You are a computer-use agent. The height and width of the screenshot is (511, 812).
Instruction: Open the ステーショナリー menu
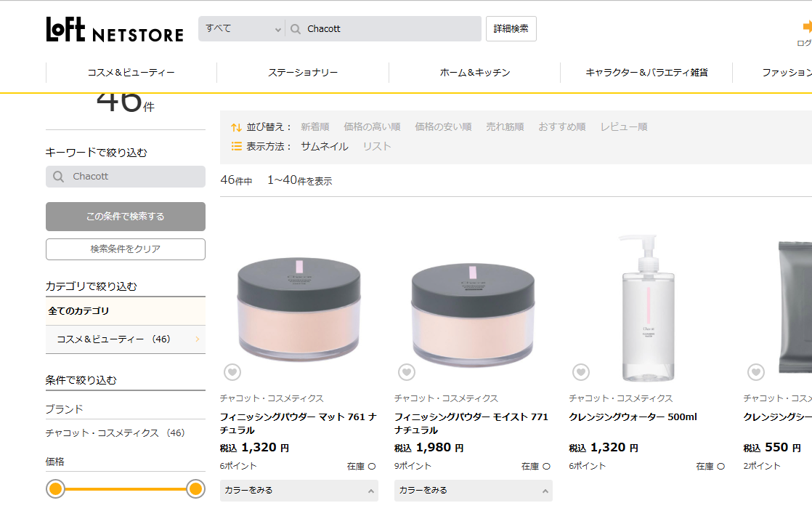tap(303, 73)
